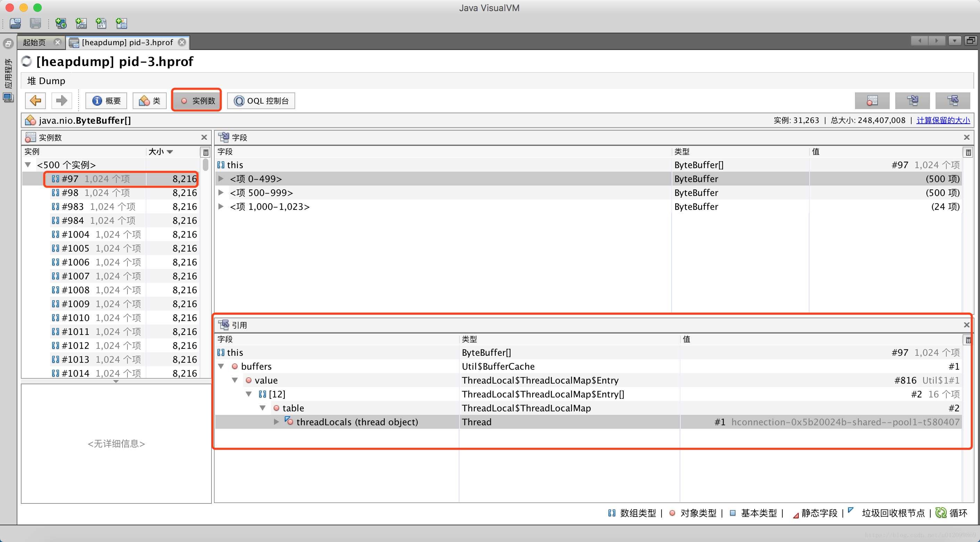Click the Add JMX connection toolbar icon
Viewport: 980px width, 542px height.
[81, 24]
